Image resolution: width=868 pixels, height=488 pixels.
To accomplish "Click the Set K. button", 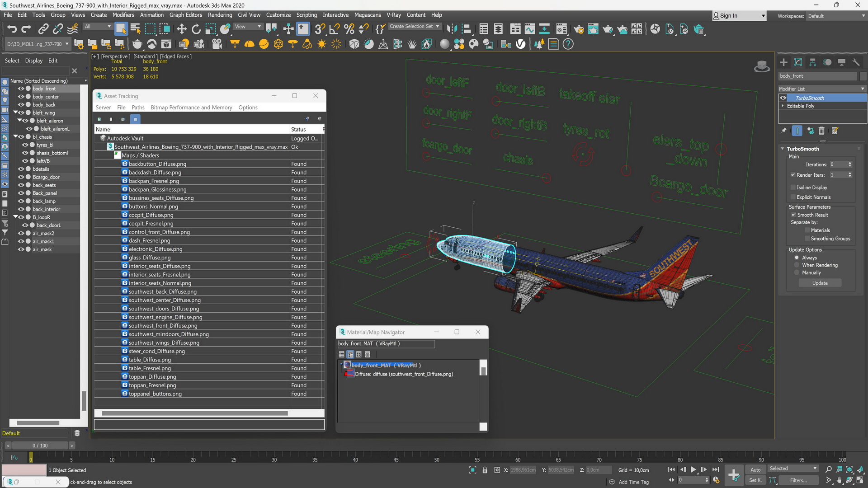I will click(755, 480).
